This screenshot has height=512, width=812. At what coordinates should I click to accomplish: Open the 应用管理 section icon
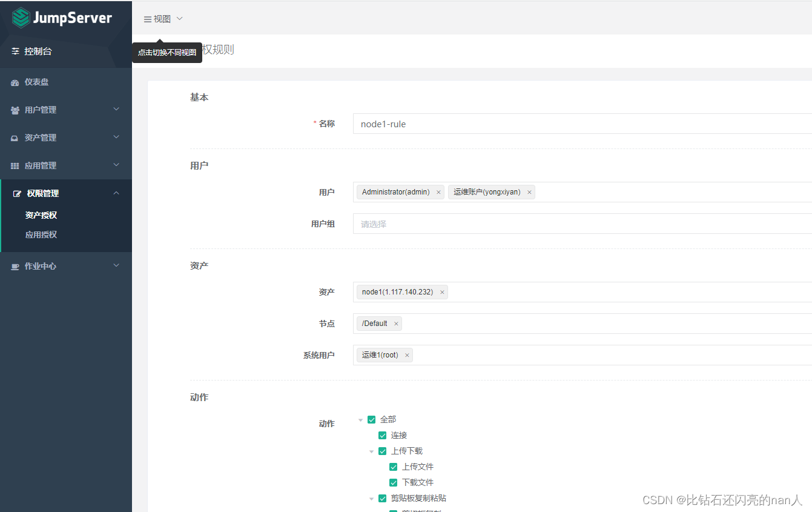(15, 165)
